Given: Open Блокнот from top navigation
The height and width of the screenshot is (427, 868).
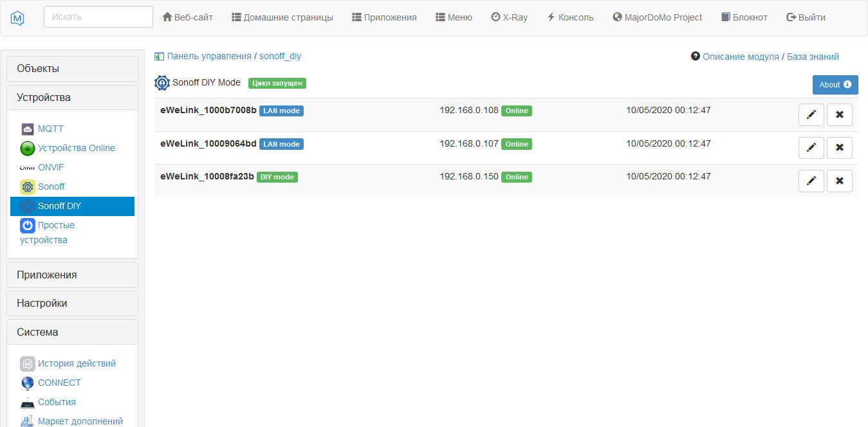Looking at the screenshot, I should 744,17.
